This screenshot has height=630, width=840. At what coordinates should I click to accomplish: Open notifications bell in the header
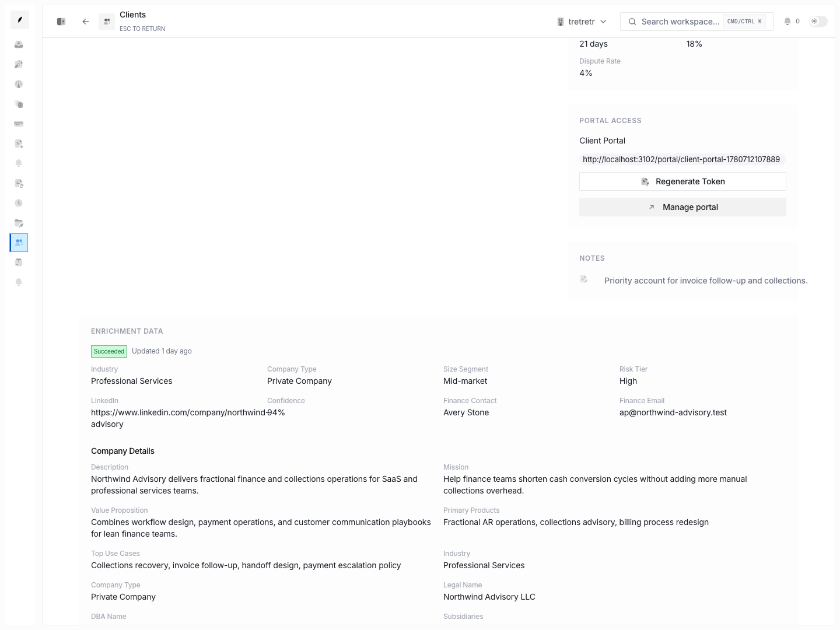pos(787,22)
